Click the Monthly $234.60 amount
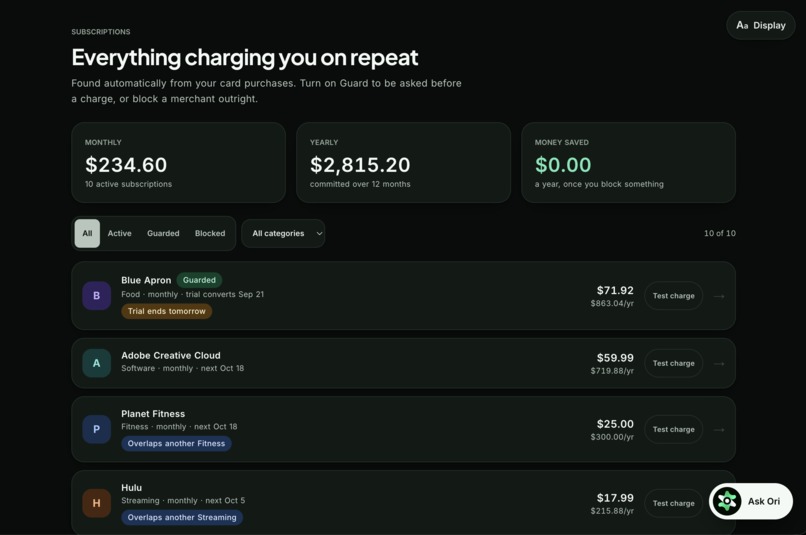Viewport: 806px width, 535px height. click(x=126, y=165)
